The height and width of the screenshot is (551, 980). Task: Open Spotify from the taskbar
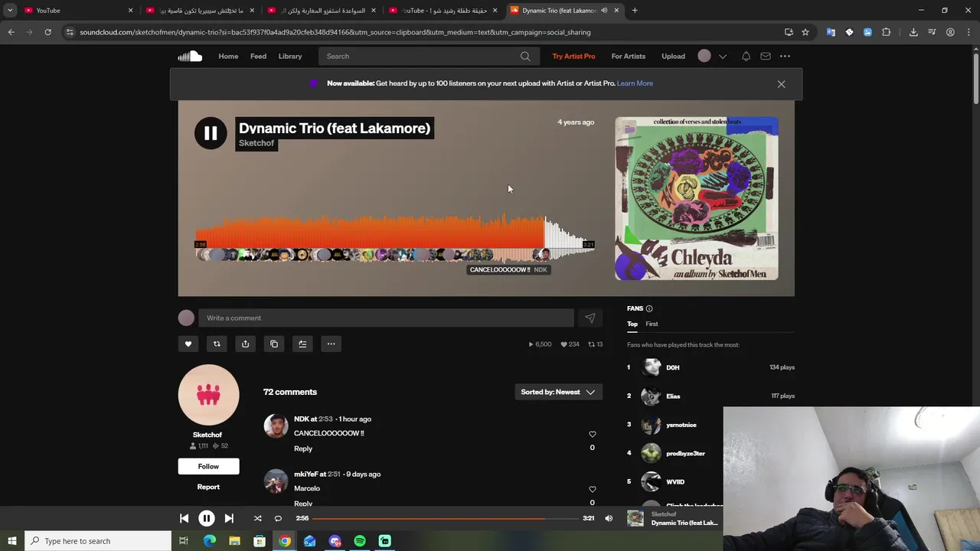360,541
